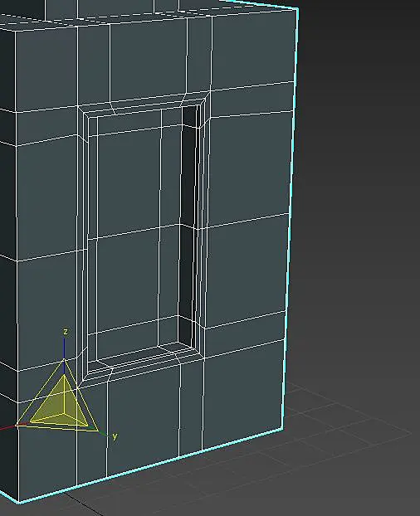
Task: Select the top-right corner wall polygon
Action: pyautogui.click(x=253, y=51)
